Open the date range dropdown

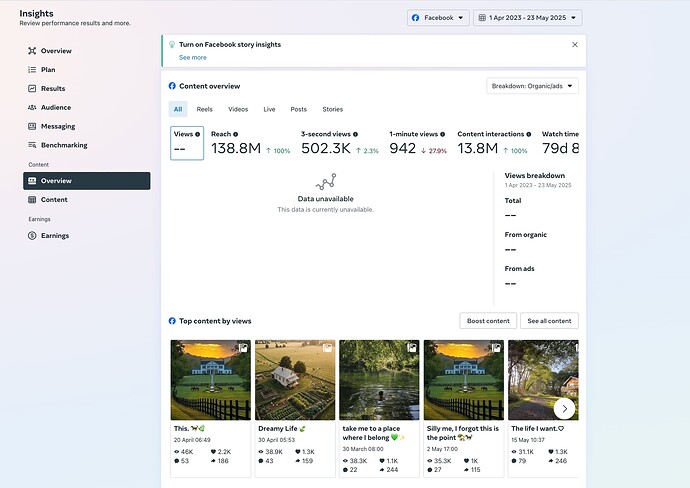pos(528,18)
